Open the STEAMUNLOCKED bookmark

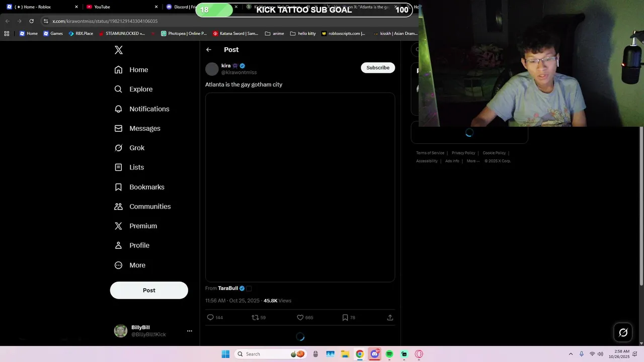click(x=122, y=34)
